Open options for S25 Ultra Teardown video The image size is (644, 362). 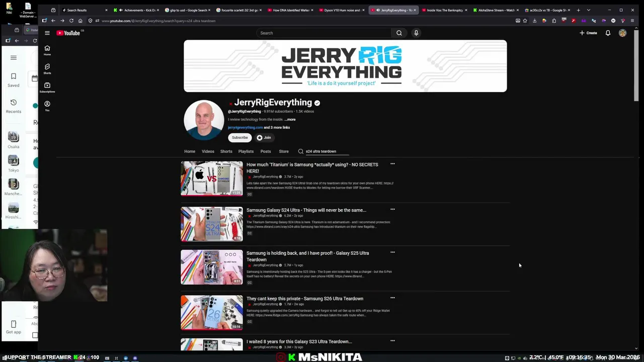click(x=392, y=252)
